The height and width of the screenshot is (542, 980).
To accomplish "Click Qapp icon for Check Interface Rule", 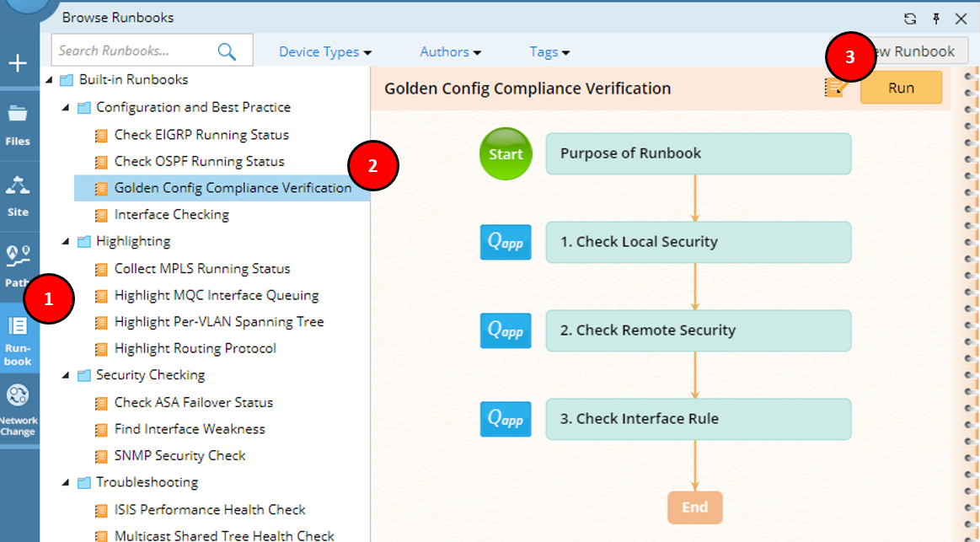I will 506,419.
